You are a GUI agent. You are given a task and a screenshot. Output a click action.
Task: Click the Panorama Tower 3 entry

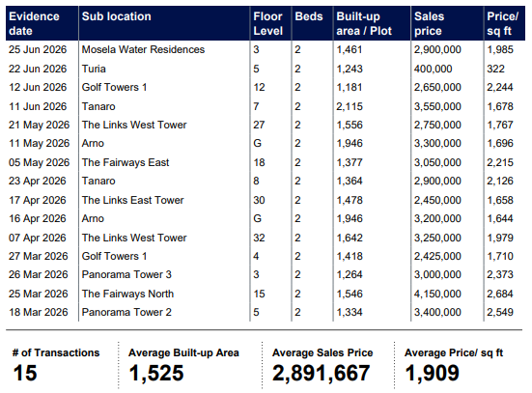pos(126,274)
